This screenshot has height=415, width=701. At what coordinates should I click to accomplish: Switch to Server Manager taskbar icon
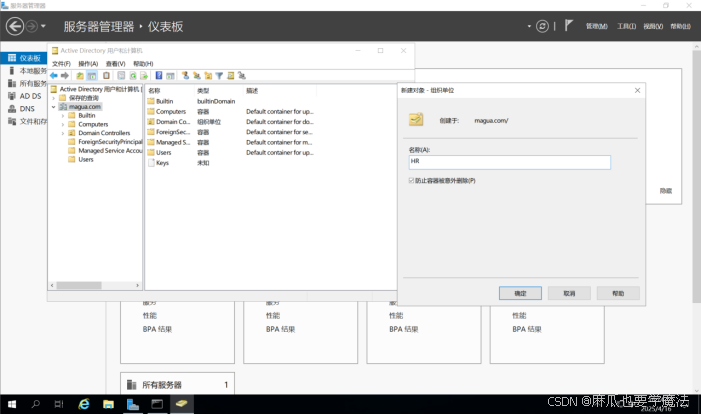click(133, 404)
